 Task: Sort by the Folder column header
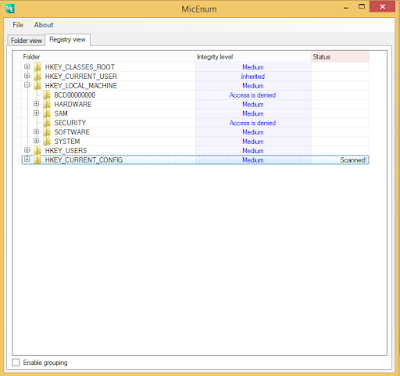(108, 57)
